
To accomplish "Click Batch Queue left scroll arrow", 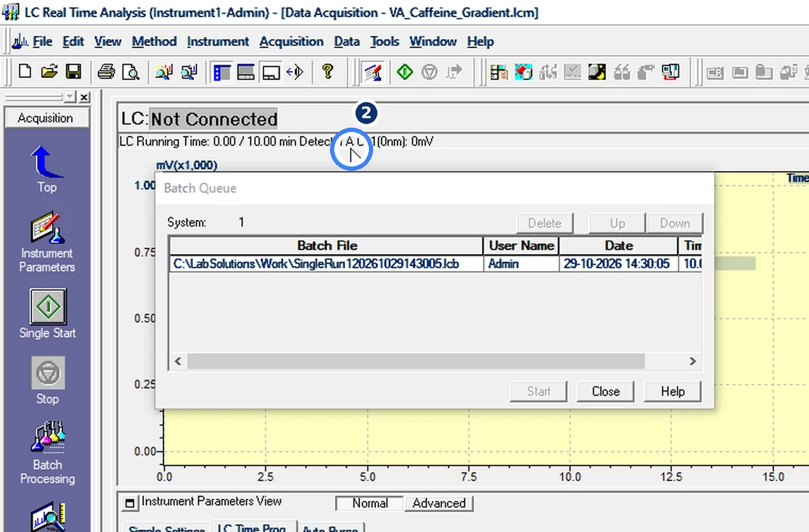I will click(x=178, y=361).
